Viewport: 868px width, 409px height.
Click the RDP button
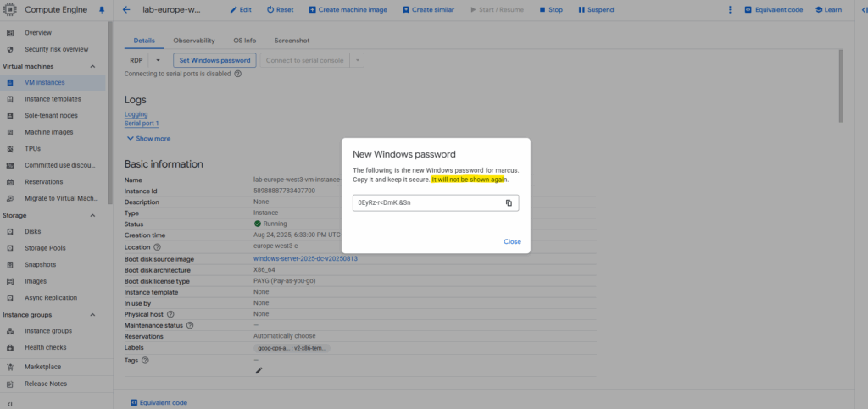point(136,60)
